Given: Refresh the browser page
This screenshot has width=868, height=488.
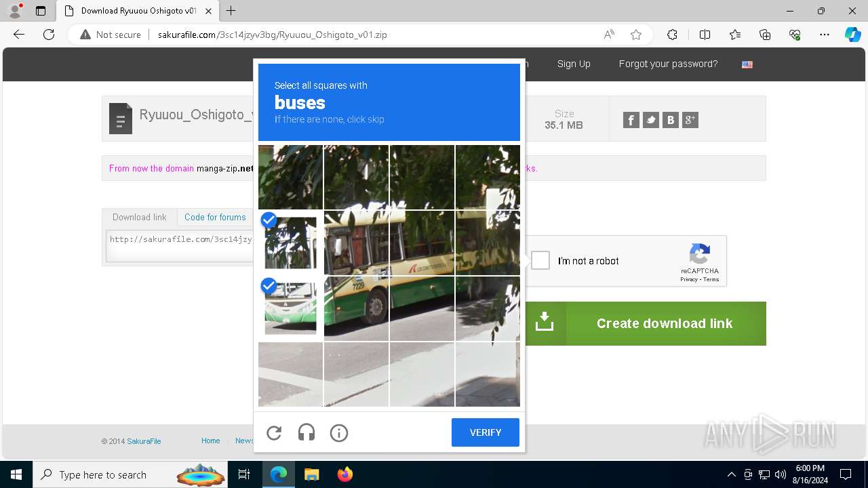Looking at the screenshot, I should tap(49, 35).
